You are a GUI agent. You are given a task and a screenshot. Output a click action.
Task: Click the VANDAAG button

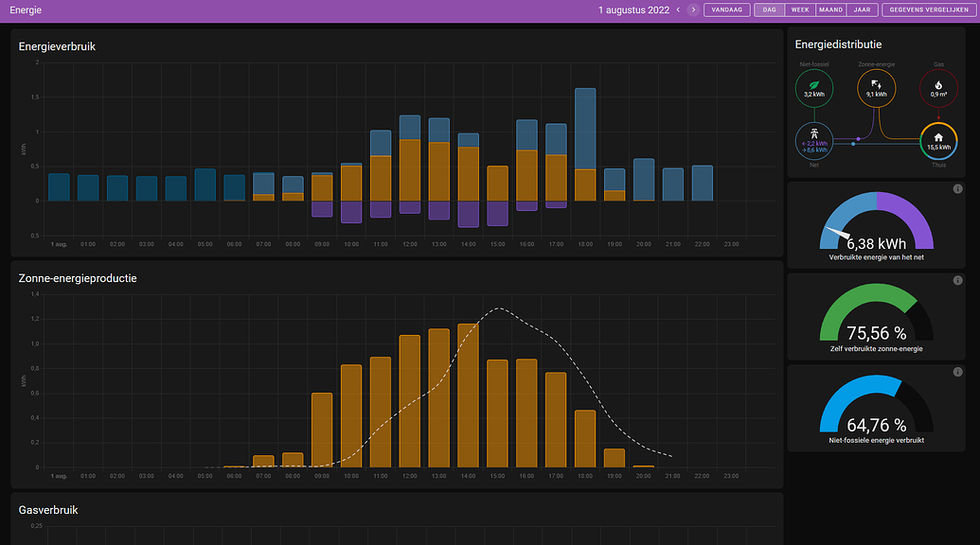pos(726,9)
